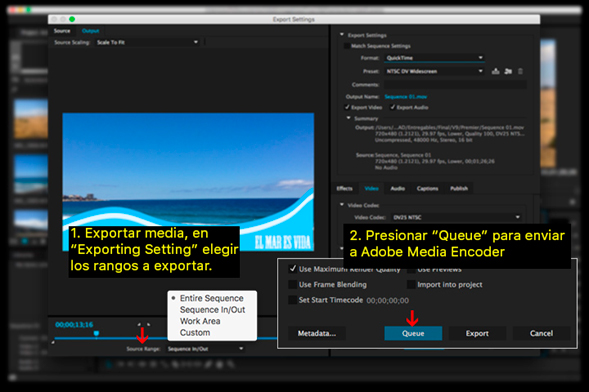Enable the Set Start Timecode checkbox

(293, 300)
